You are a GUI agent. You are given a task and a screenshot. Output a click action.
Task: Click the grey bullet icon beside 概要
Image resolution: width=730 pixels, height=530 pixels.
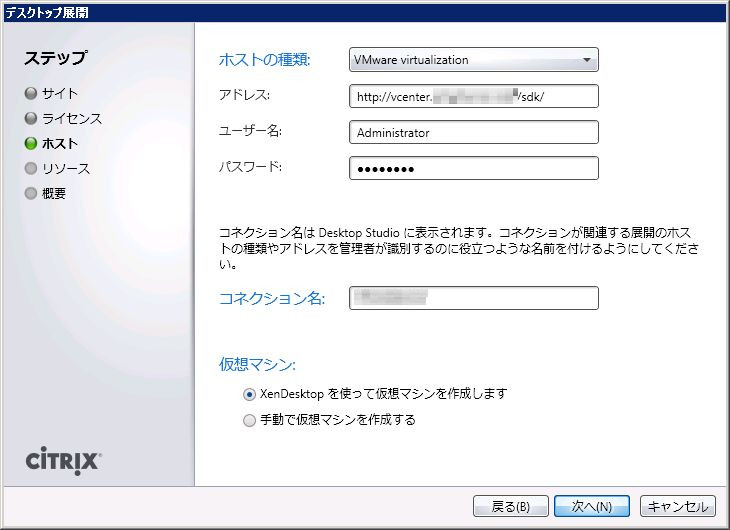click(x=31, y=193)
